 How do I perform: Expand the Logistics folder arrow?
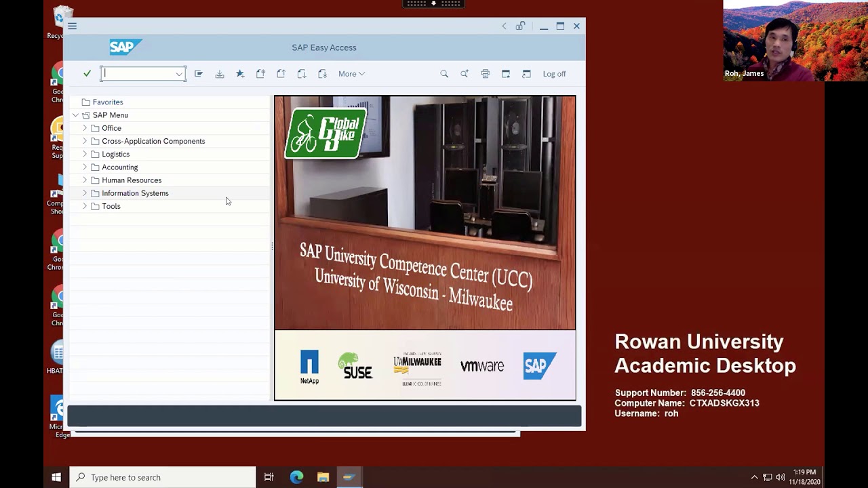(85, 154)
